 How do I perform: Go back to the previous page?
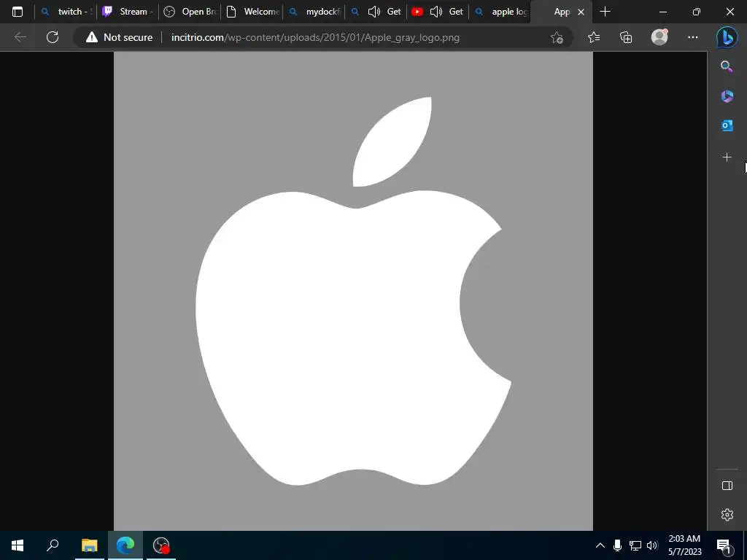click(x=20, y=37)
